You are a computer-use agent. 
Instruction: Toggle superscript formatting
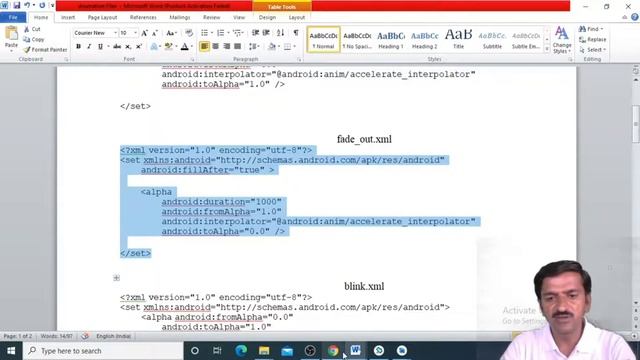click(x=139, y=47)
